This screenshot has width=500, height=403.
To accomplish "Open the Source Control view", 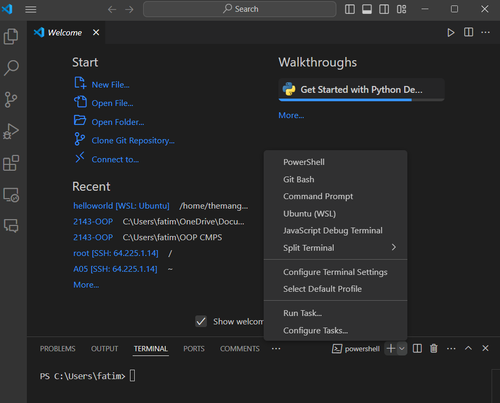I will pyautogui.click(x=11, y=100).
